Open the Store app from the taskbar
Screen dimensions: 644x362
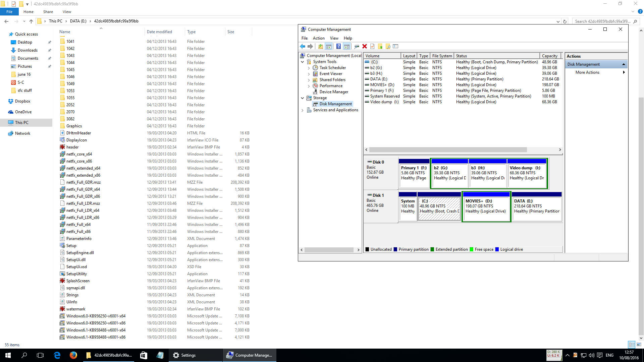click(x=144, y=355)
